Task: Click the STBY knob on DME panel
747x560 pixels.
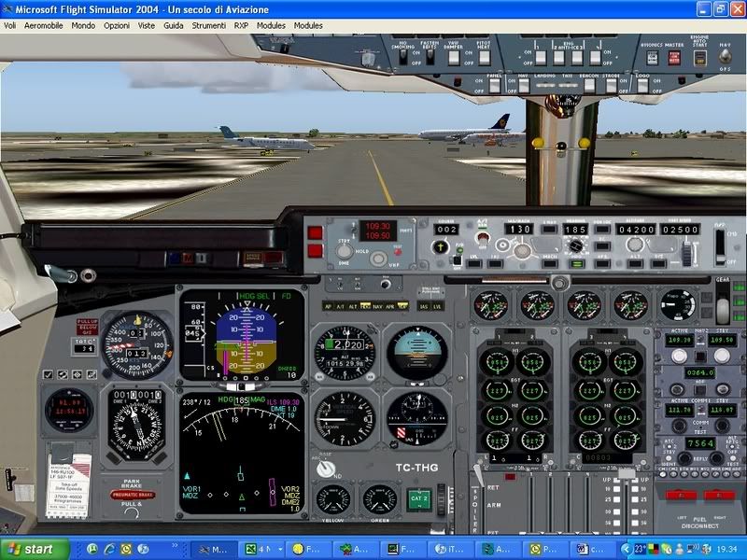Action: tap(344, 252)
